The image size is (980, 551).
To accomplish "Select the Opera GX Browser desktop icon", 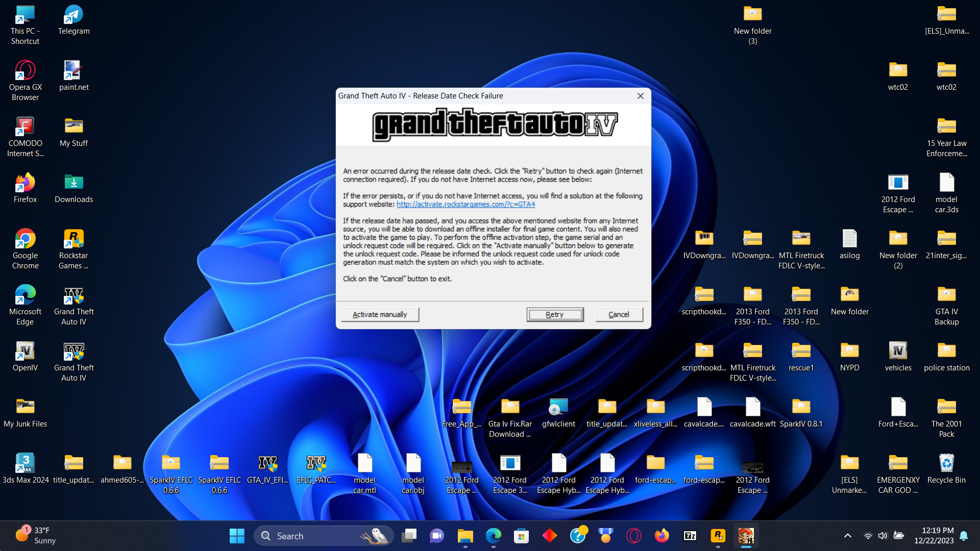I will pos(25,71).
